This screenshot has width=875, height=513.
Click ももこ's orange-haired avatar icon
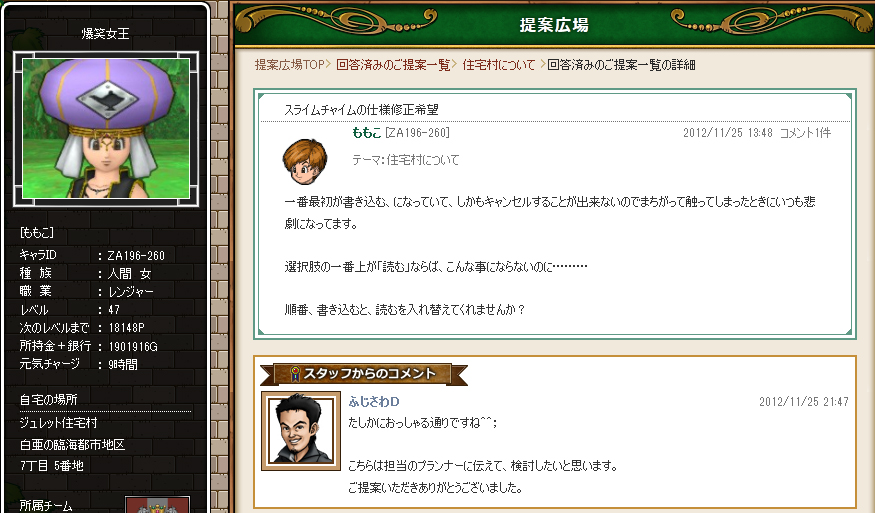[305, 162]
